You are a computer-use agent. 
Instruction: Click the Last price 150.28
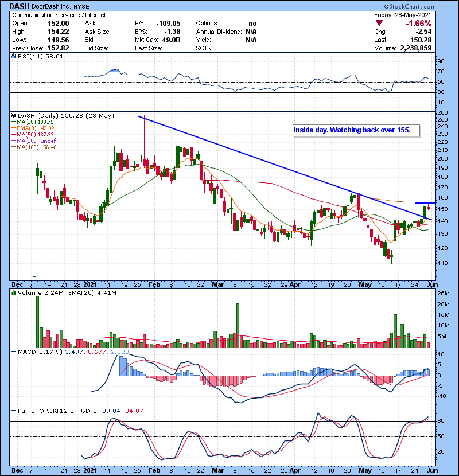(421, 40)
